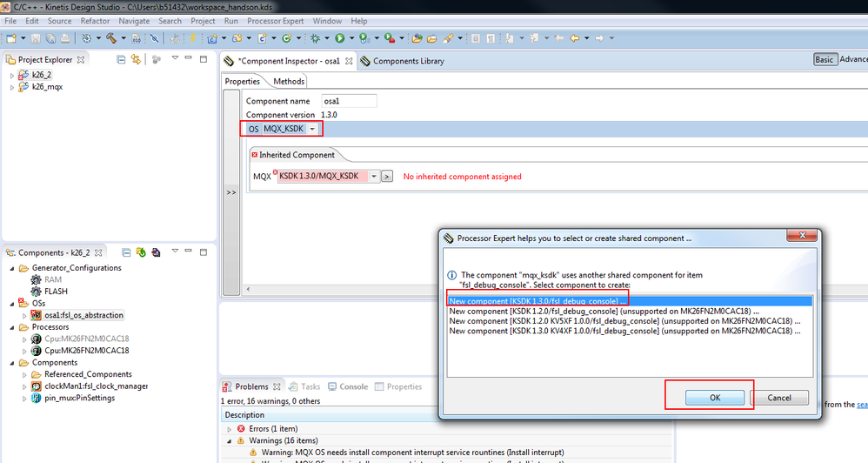Image resolution: width=868 pixels, height=463 pixels.
Task: Open the OS MQX_KSDK dropdown
Action: tap(312, 129)
